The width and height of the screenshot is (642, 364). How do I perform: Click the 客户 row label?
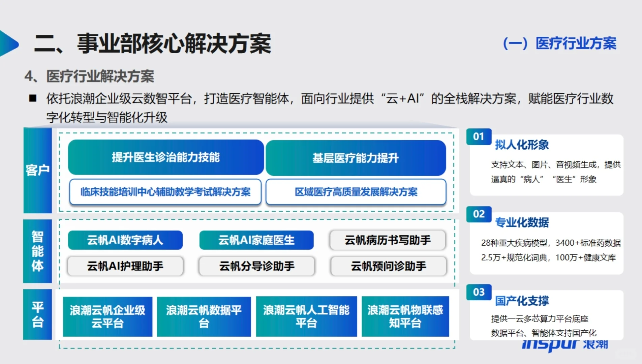point(37,170)
